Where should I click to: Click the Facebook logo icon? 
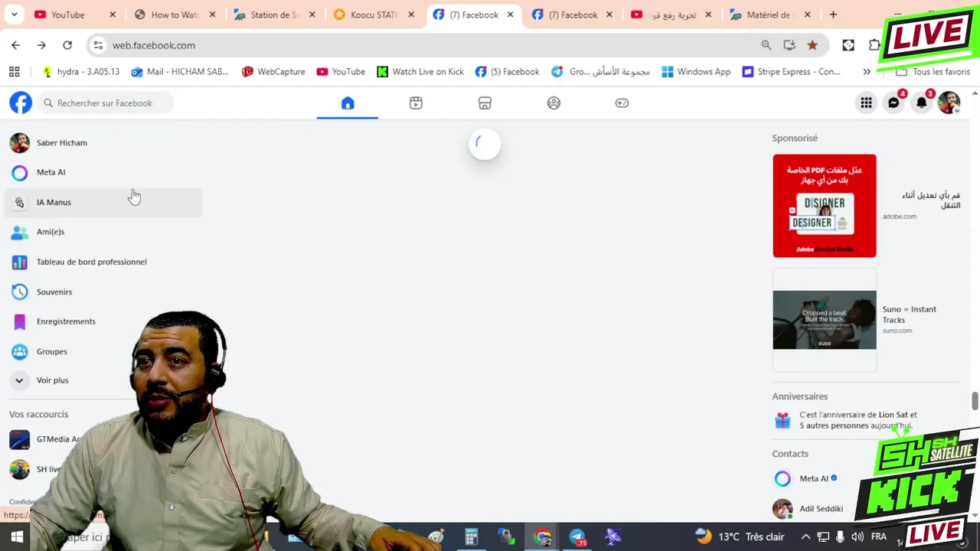coord(21,103)
